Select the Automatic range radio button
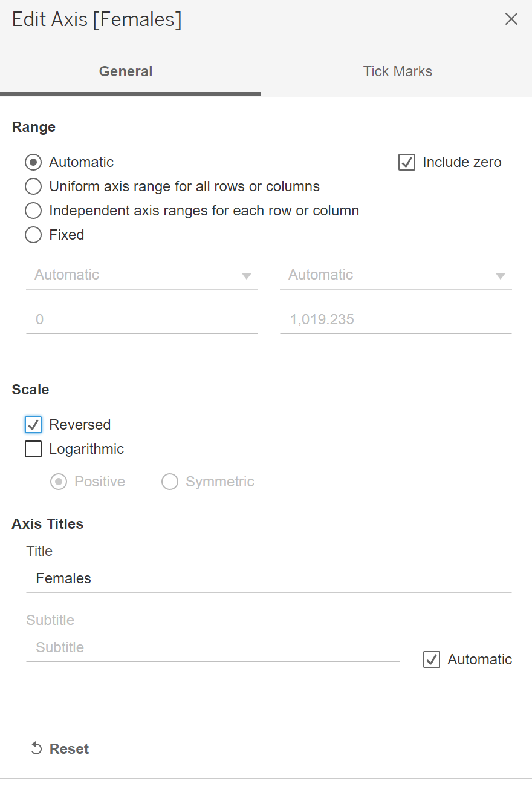Image resolution: width=532 pixels, height=795 pixels. click(x=33, y=162)
